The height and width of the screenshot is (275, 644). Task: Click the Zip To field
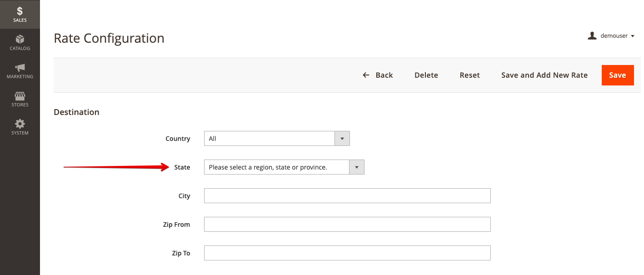(347, 253)
